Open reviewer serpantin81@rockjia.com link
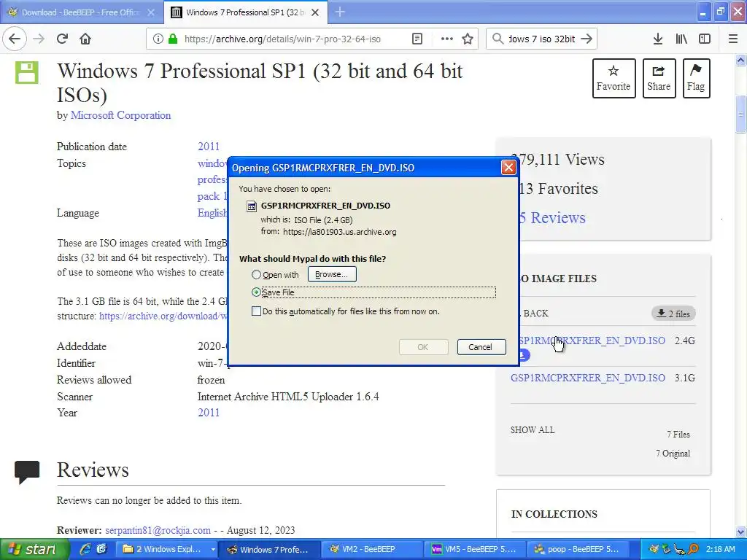This screenshot has height=560, width=747. [x=158, y=531]
